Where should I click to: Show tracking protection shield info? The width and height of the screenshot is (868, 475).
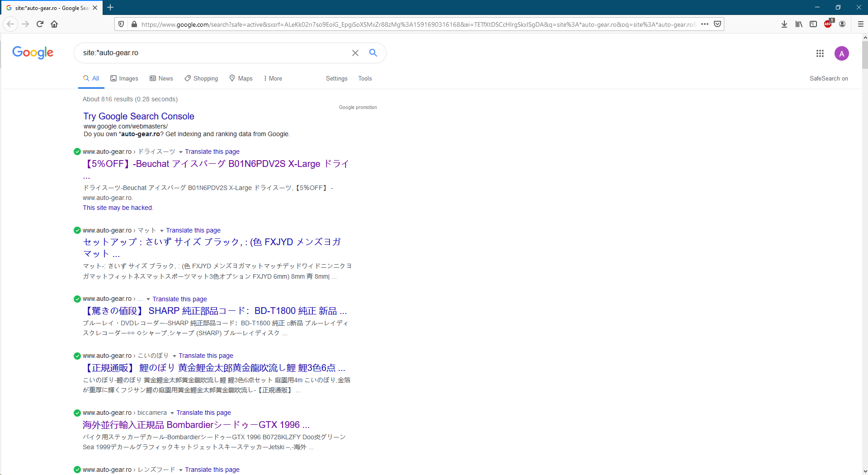coord(121,24)
